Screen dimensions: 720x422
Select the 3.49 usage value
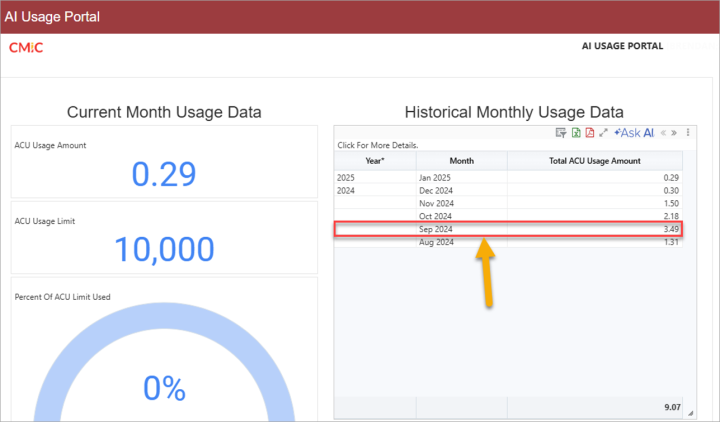[x=671, y=229]
